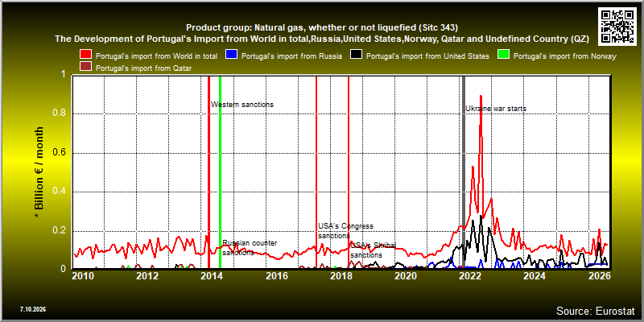Click the blue Russia legend swatch
The height and width of the screenshot is (322, 644).
click(232, 55)
